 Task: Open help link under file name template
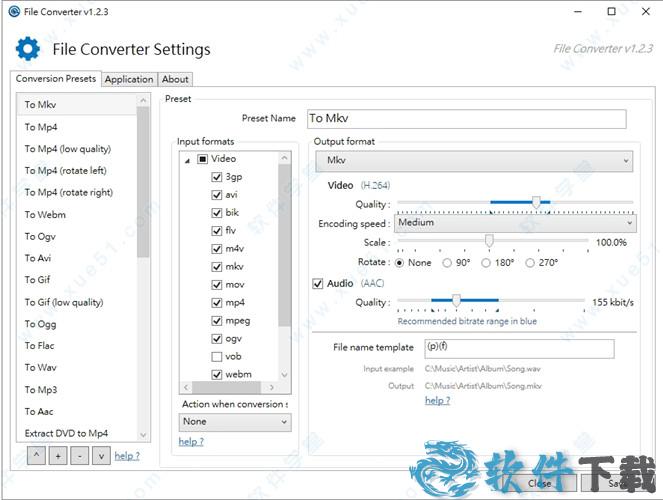(x=437, y=401)
